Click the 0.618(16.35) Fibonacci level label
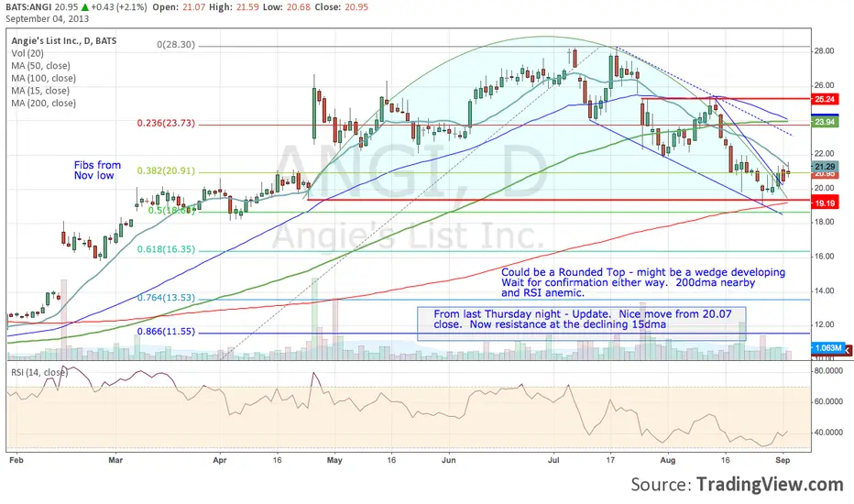The image size is (854, 504). (166, 249)
